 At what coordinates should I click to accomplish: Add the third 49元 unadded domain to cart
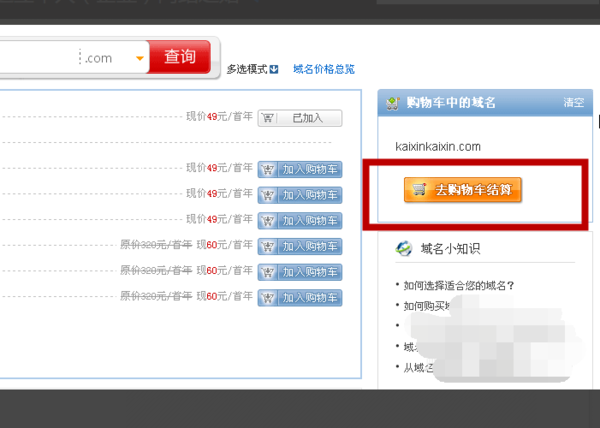(x=299, y=220)
